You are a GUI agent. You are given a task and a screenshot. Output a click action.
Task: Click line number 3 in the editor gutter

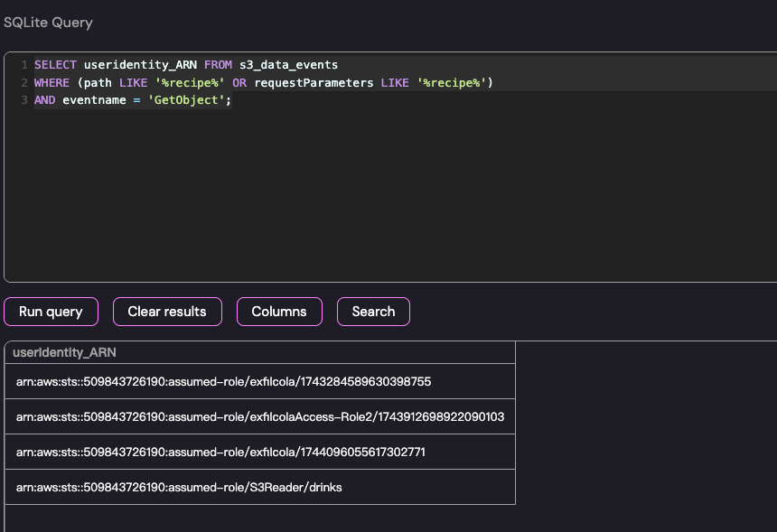click(x=24, y=100)
